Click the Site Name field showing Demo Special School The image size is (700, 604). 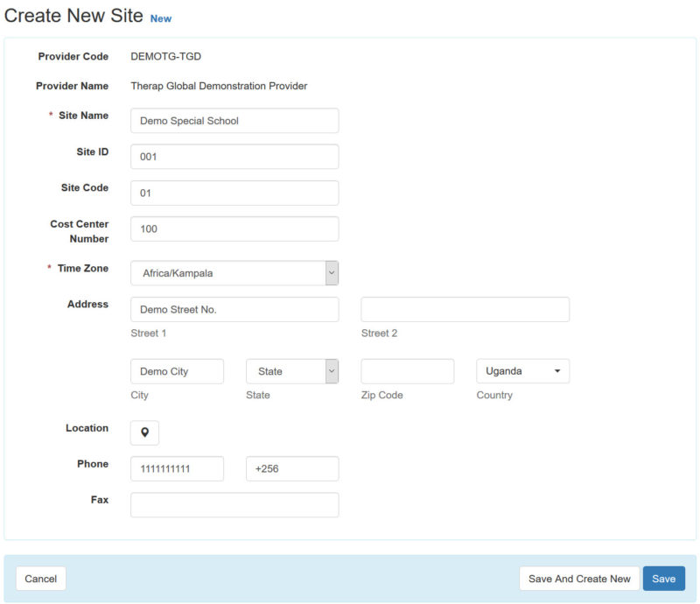pos(234,121)
